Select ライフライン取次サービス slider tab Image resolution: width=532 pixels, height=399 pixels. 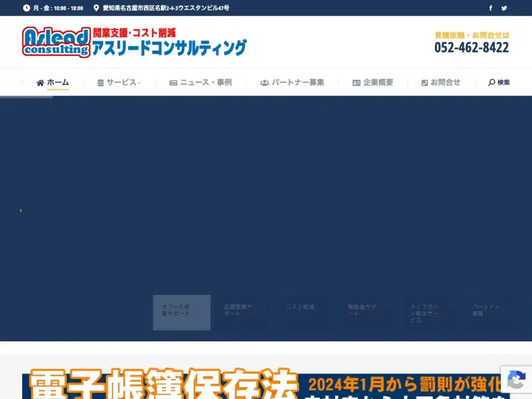point(430,312)
